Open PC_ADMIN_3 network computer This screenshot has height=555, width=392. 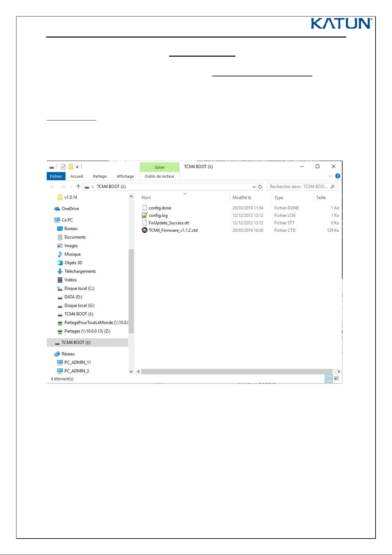point(77,371)
